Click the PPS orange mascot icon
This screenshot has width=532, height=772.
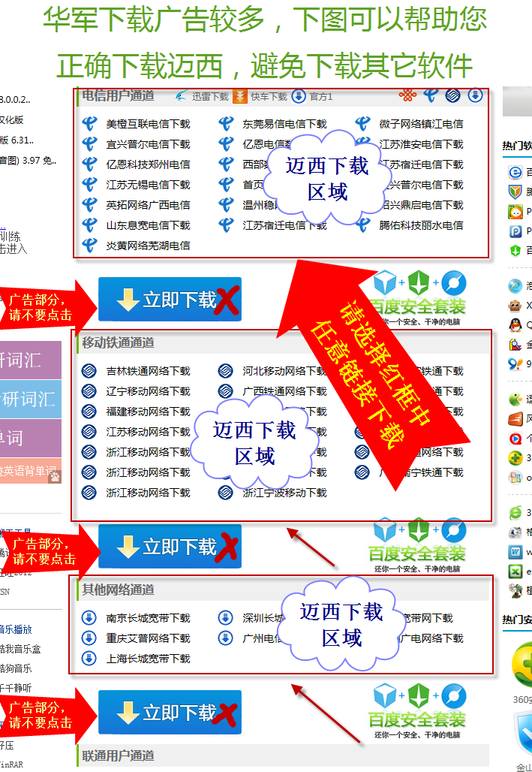coord(515,212)
